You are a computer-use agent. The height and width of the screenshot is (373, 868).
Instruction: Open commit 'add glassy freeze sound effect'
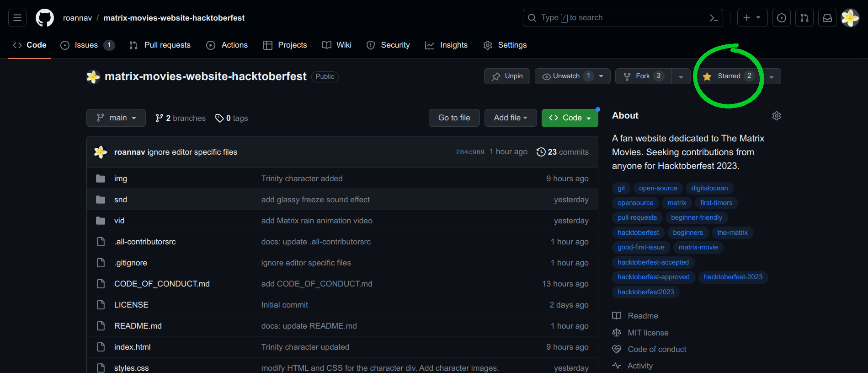point(315,200)
